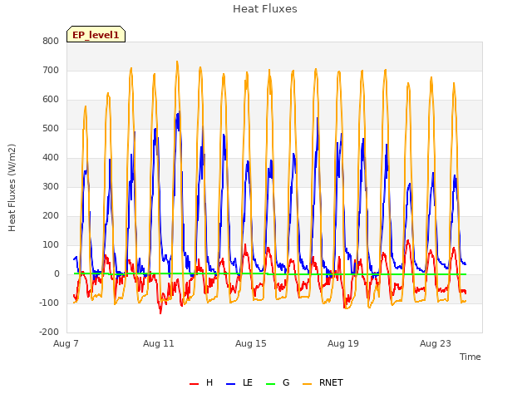The image size is (532, 399).
Task: Click the Aug 19 x-axis tick label
Action: tap(343, 343)
